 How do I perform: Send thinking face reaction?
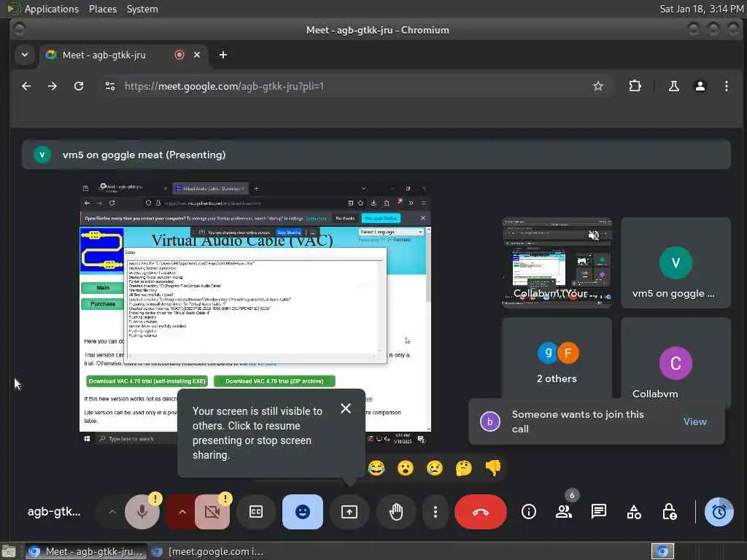(463, 468)
